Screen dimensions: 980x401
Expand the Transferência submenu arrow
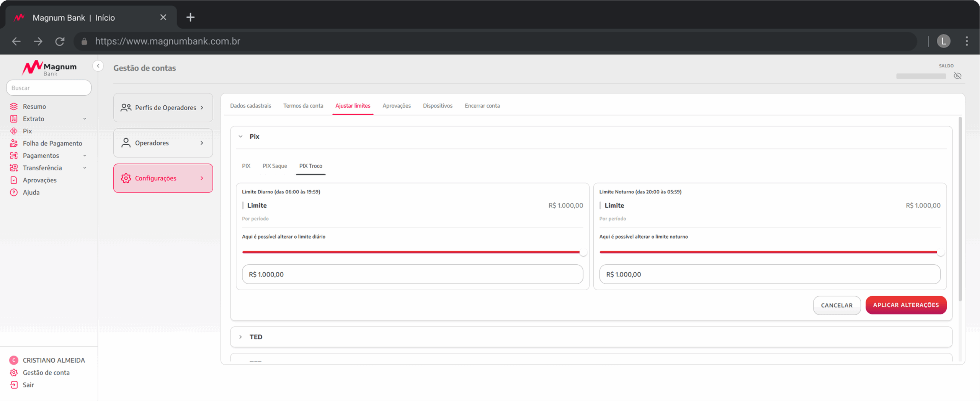click(85, 168)
